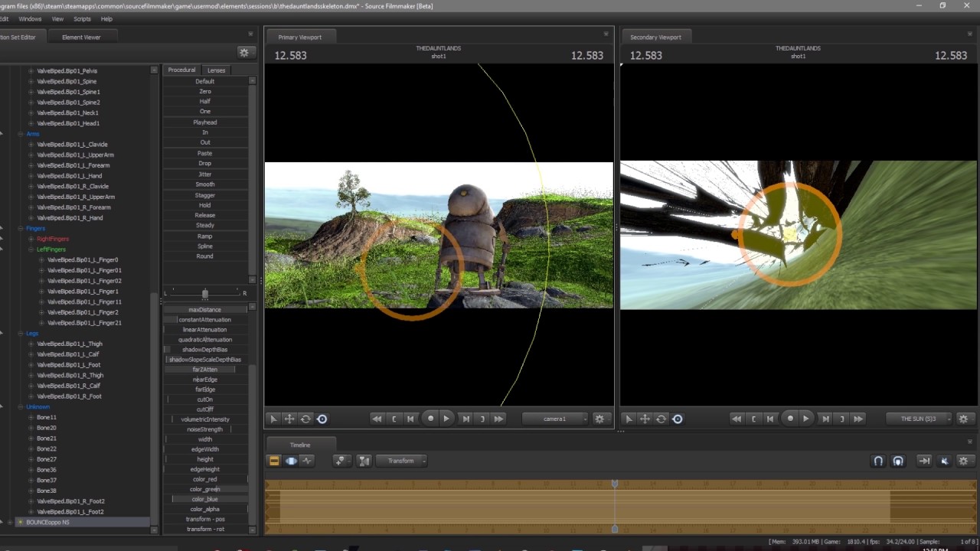The width and height of the screenshot is (980, 551).
Task: Toggle timeline audio mute icon
Action: (944, 461)
